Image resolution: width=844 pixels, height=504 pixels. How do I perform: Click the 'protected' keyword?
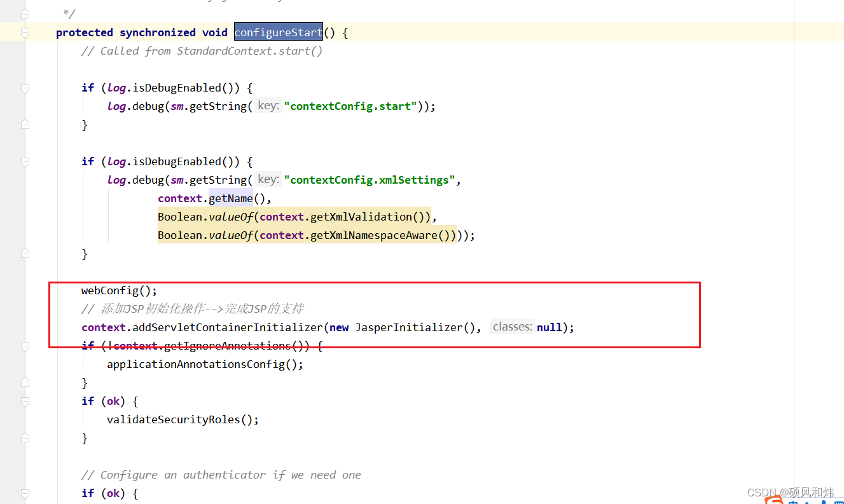pos(85,32)
